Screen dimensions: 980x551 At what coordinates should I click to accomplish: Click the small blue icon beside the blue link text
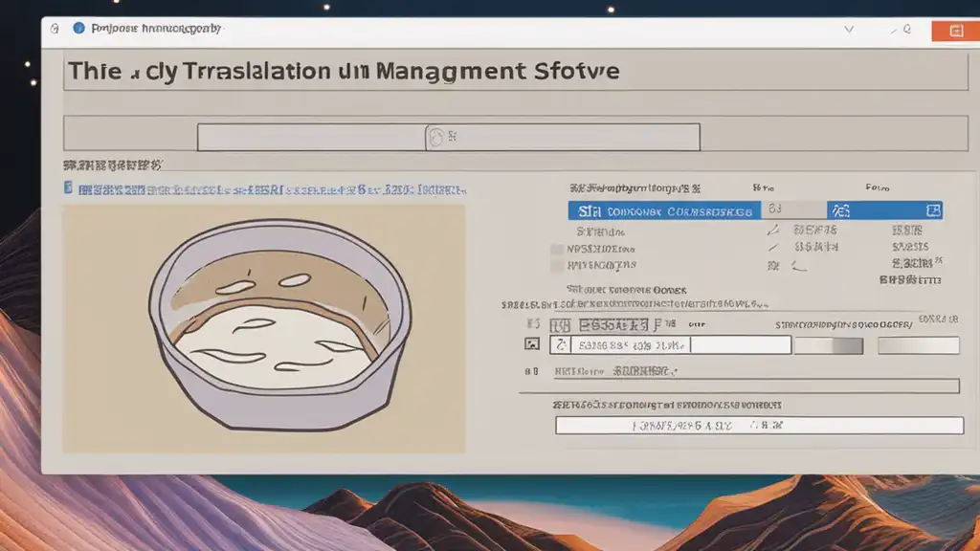(x=67, y=188)
